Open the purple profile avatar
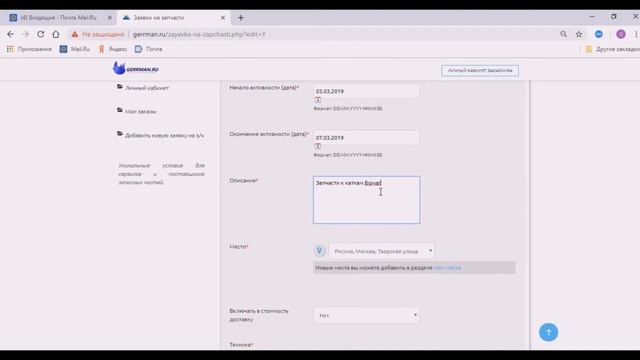 [621, 34]
